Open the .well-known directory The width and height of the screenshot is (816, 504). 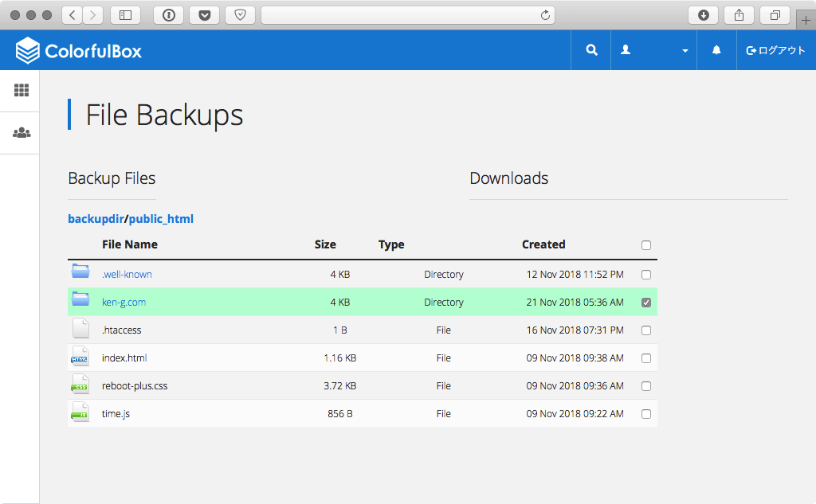127,274
